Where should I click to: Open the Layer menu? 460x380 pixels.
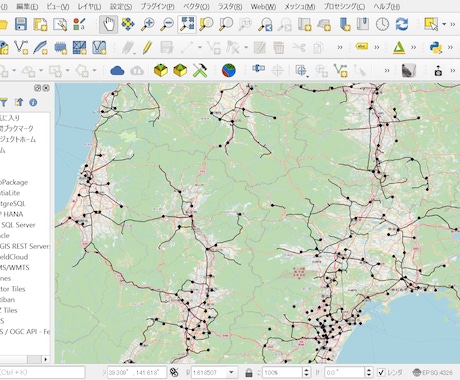pyautogui.click(x=89, y=7)
